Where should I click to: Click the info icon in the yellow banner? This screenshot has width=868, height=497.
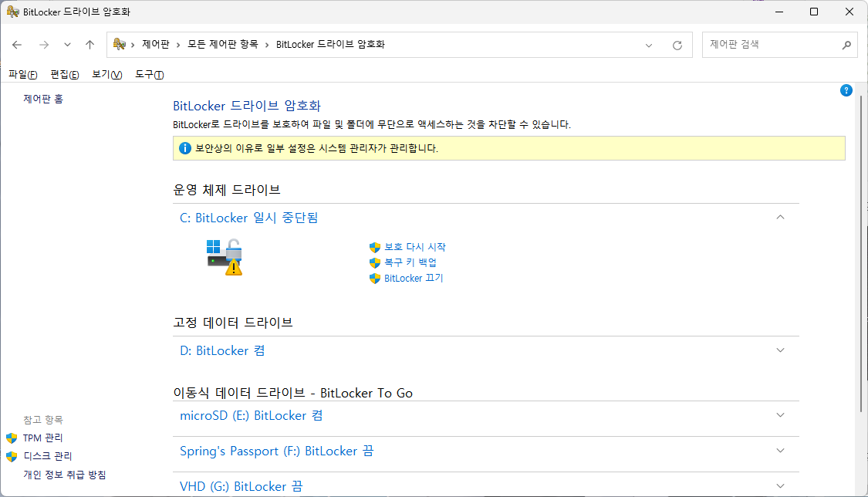pyautogui.click(x=185, y=148)
